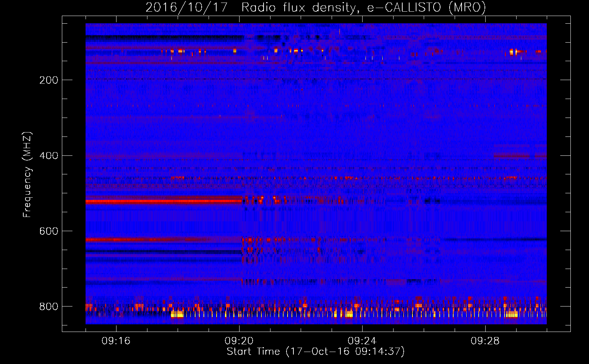This screenshot has height=364, width=589.
Task: Click the '400' frequency axis label
Action: [x=48, y=156]
